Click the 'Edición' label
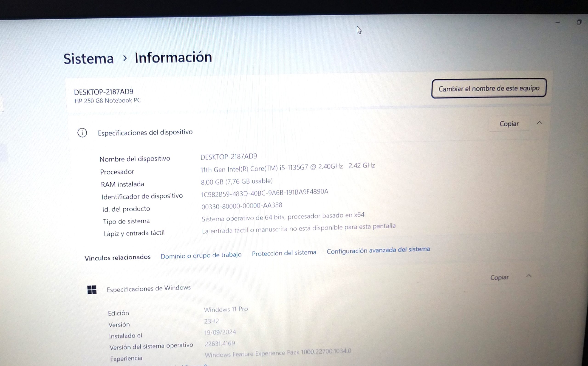588x366 pixels. coord(118,313)
